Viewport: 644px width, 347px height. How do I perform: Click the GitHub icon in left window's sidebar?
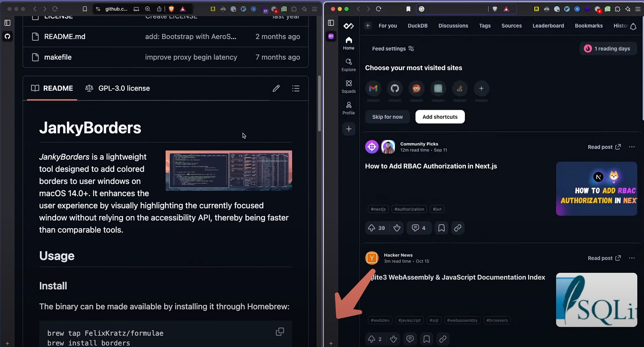click(8, 36)
